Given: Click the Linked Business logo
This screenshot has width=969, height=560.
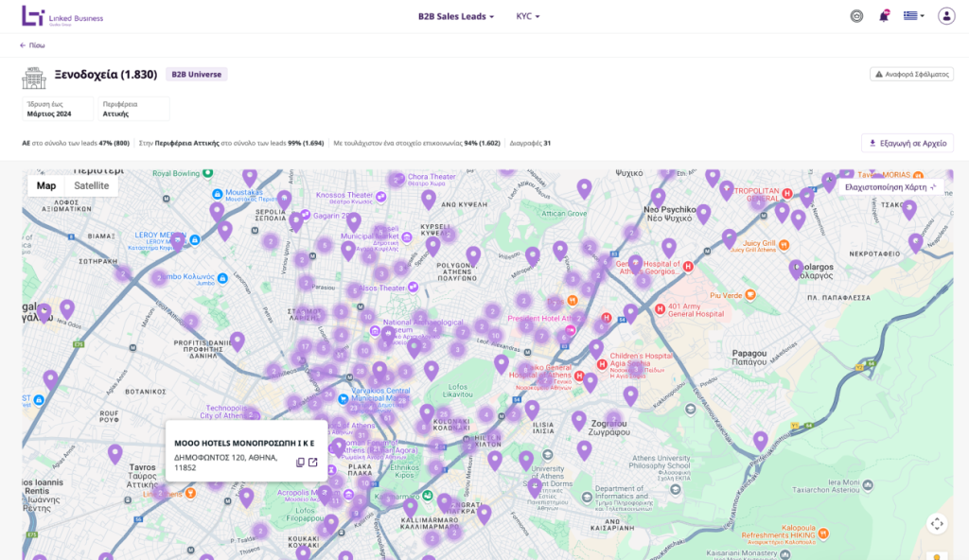Looking at the screenshot, I should (57, 16).
